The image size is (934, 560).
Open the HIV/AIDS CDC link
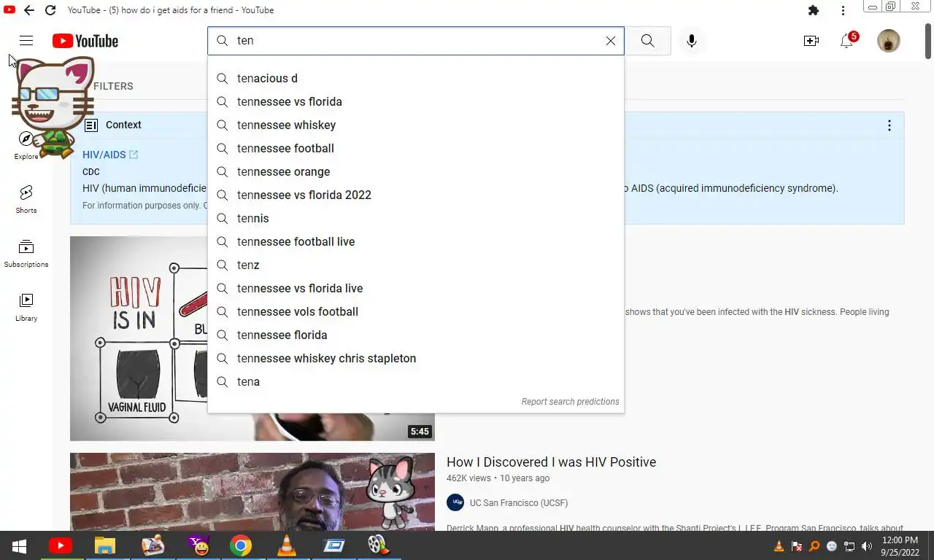(x=109, y=155)
